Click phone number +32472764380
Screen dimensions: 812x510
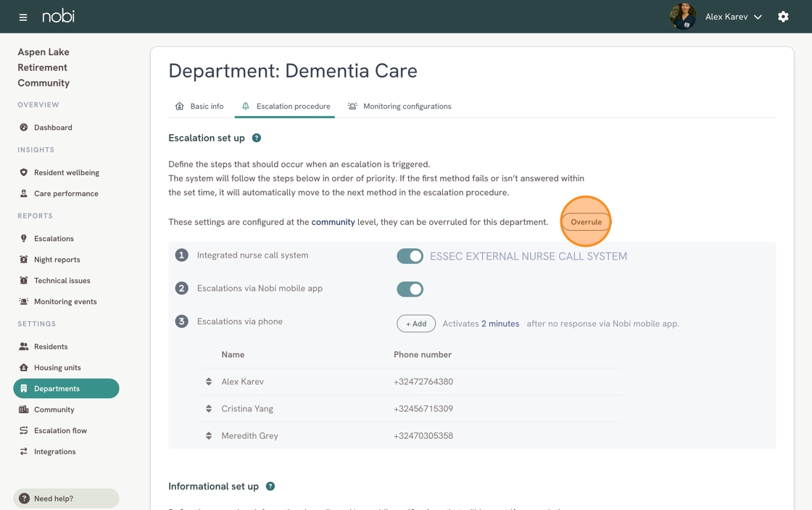(x=423, y=382)
